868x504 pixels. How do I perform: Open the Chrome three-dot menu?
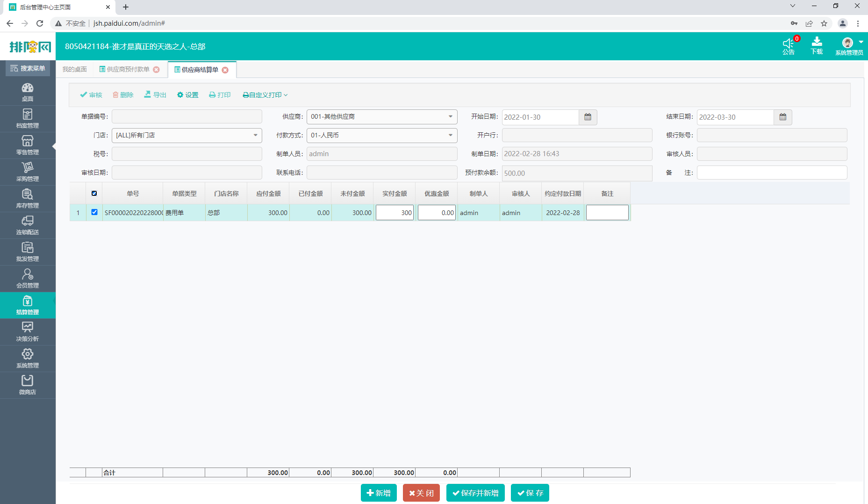click(x=858, y=23)
